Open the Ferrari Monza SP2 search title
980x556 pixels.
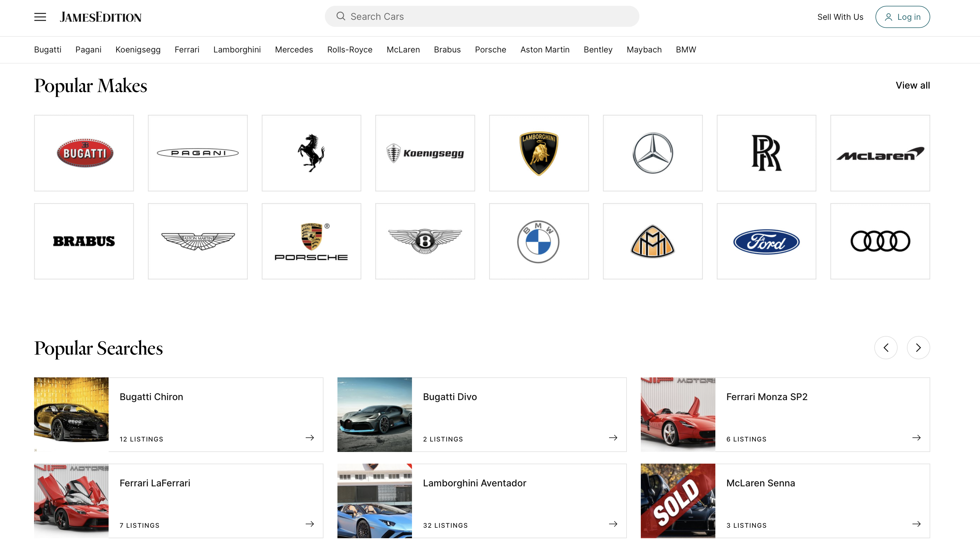767,397
